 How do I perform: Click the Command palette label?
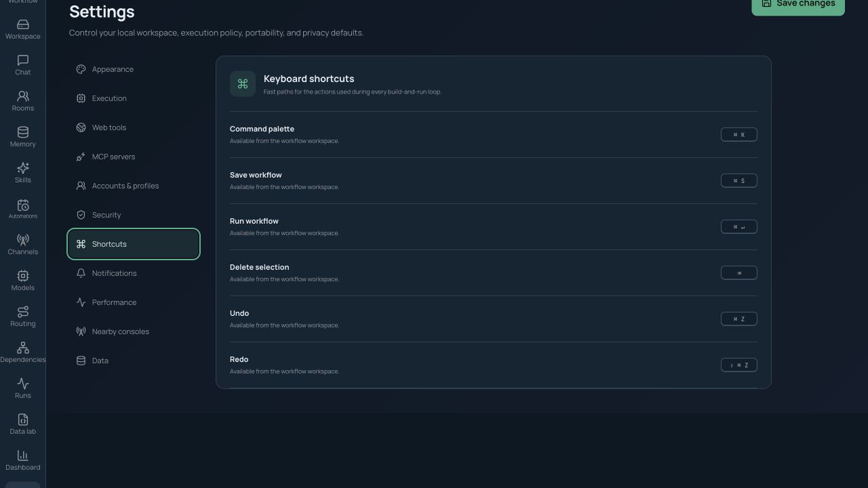(262, 129)
